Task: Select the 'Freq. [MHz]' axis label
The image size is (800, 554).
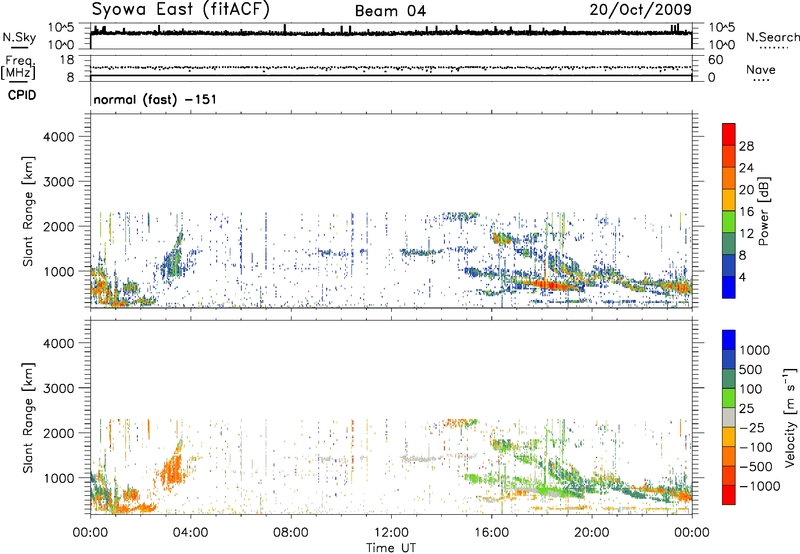Action: [x=18, y=67]
